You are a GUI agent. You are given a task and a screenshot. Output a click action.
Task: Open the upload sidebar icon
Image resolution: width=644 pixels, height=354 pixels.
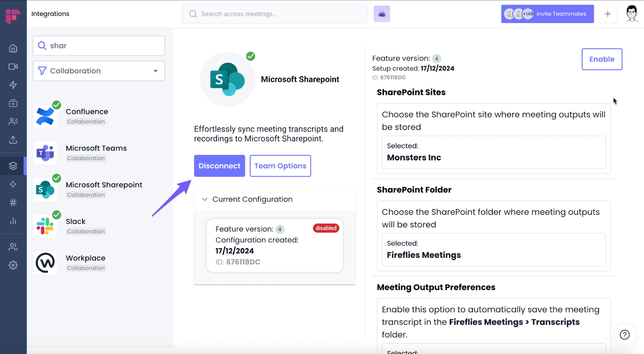(13, 140)
